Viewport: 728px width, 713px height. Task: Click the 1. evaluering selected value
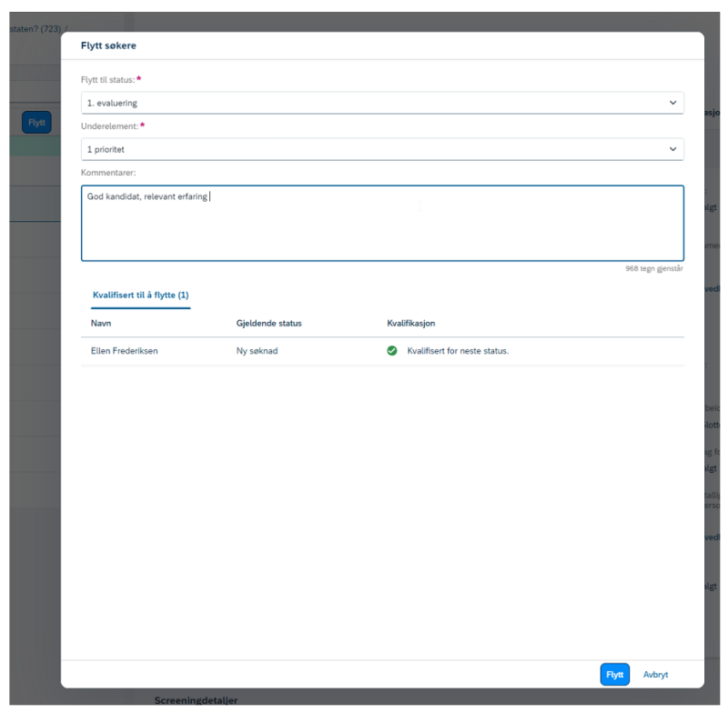click(112, 103)
